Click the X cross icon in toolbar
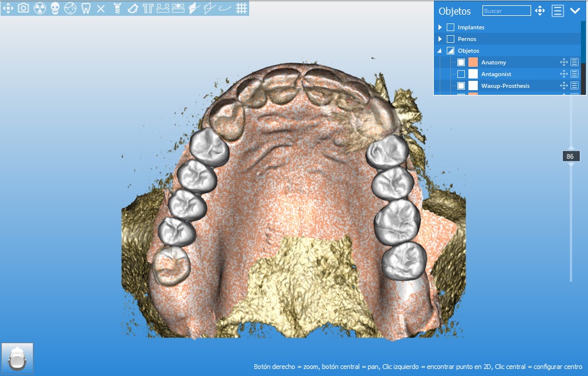Image resolution: width=588 pixels, height=376 pixels. tap(101, 8)
